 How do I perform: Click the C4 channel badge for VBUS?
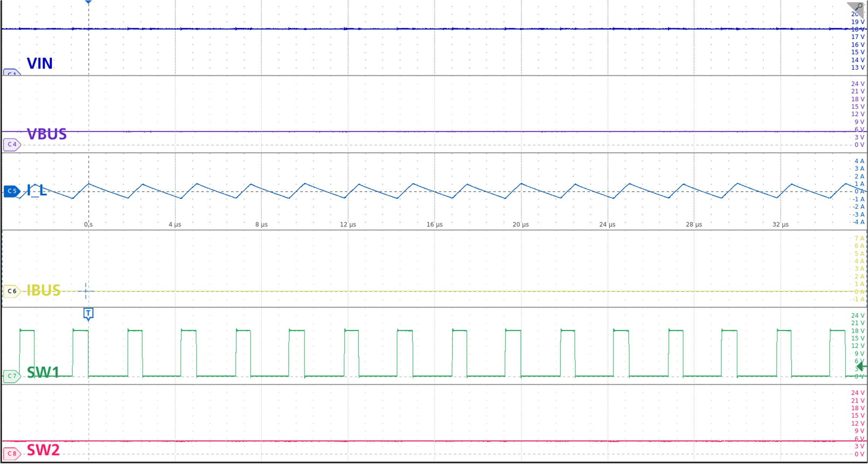tap(11, 144)
